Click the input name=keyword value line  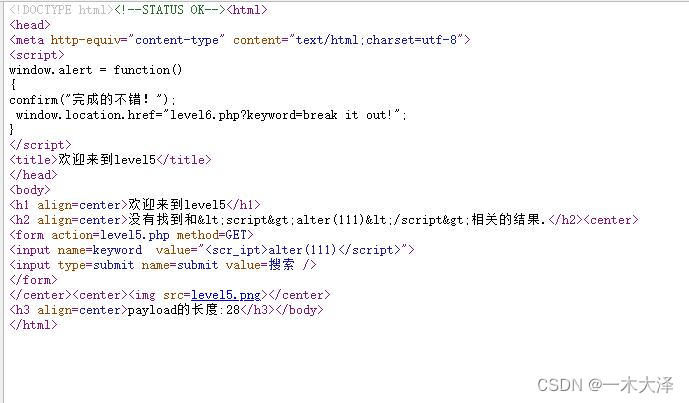point(212,250)
